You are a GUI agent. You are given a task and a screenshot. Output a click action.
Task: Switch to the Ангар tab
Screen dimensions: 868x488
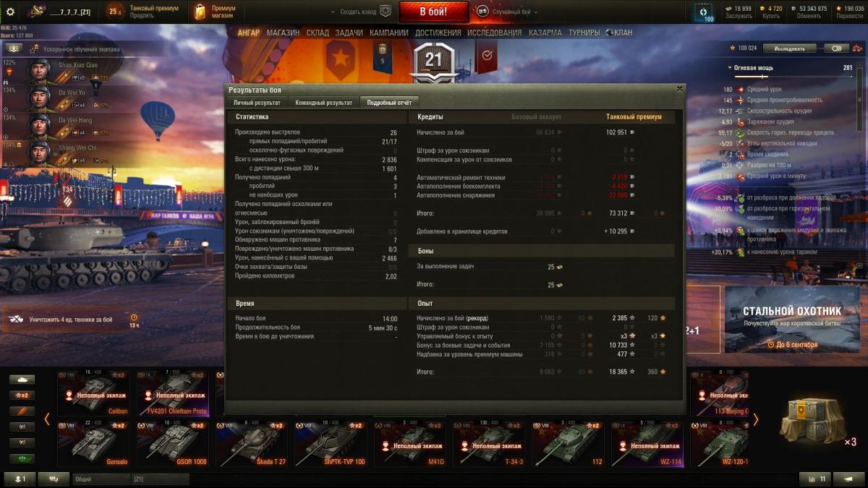249,33
